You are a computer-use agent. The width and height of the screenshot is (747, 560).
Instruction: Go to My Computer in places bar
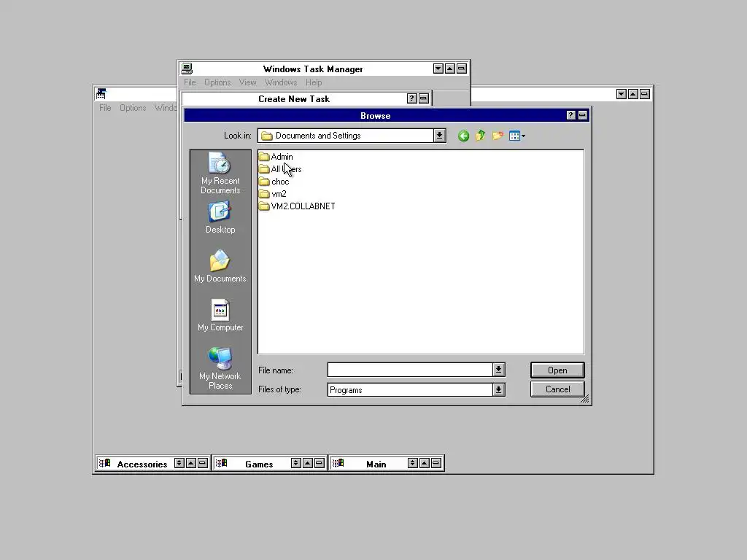click(220, 315)
